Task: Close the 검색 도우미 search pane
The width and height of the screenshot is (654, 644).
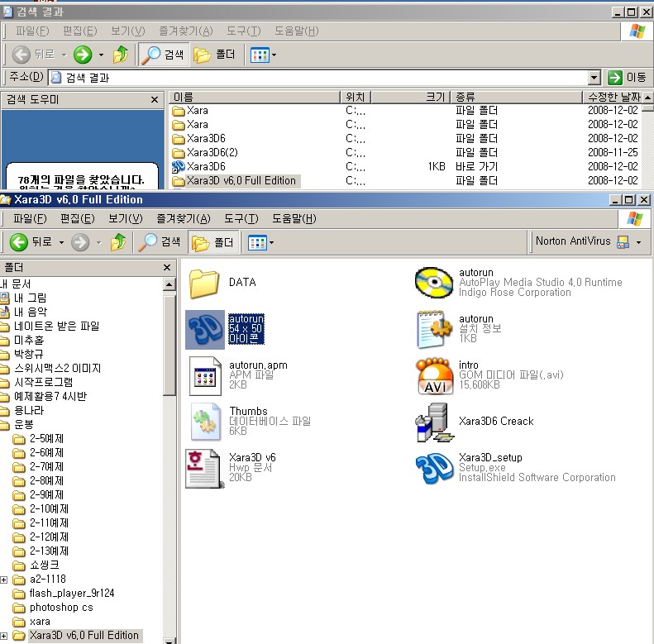Action: 155,100
